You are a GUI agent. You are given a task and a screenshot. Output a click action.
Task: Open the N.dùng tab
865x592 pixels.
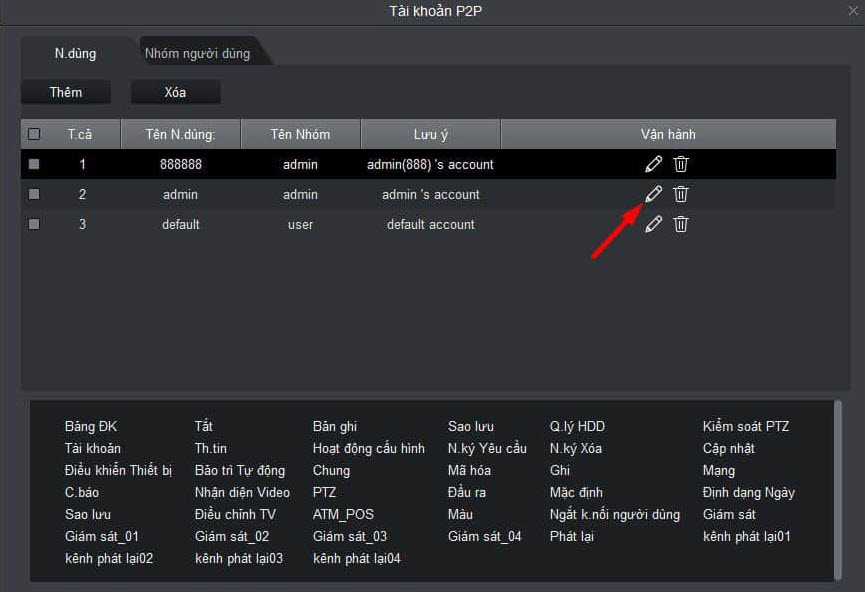[x=75, y=53]
